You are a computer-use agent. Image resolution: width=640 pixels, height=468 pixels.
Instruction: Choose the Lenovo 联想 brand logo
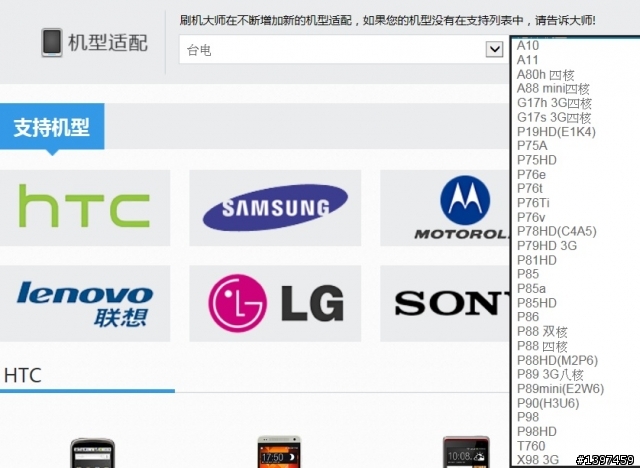pyautogui.click(x=84, y=303)
